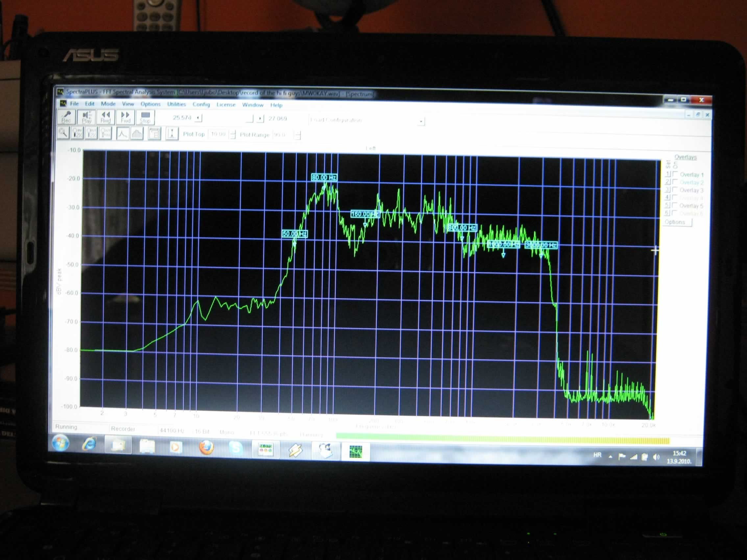Enable the Overlay 1 checkbox
Viewport: 747px width, 560px height.
[x=675, y=174]
